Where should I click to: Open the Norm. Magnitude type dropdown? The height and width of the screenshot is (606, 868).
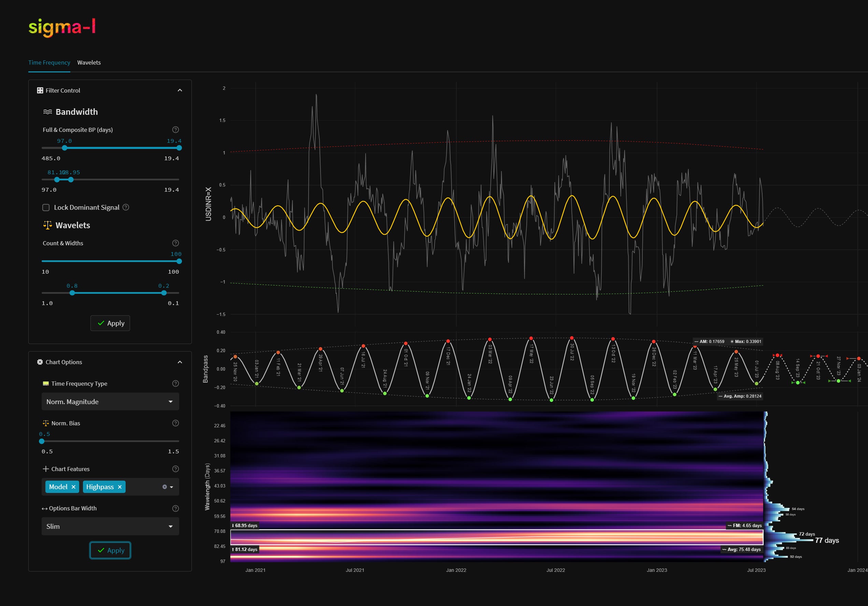coord(110,402)
